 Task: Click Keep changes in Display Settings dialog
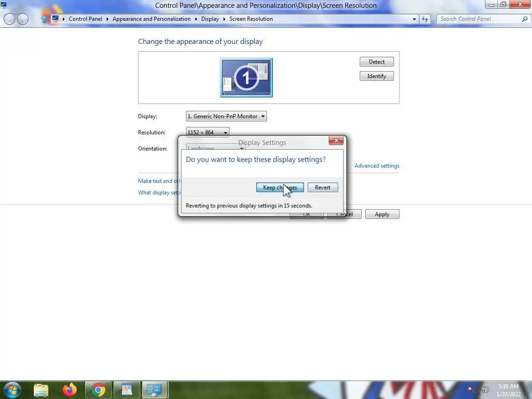tap(280, 187)
